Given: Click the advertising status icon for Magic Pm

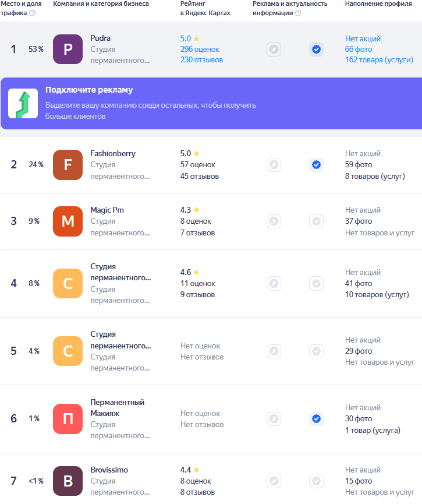Looking at the screenshot, I should pos(274,221).
